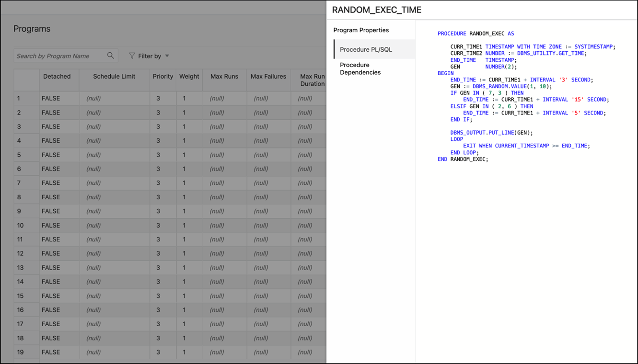Click the Max Runs column header
The image size is (638, 364).
[224, 76]
